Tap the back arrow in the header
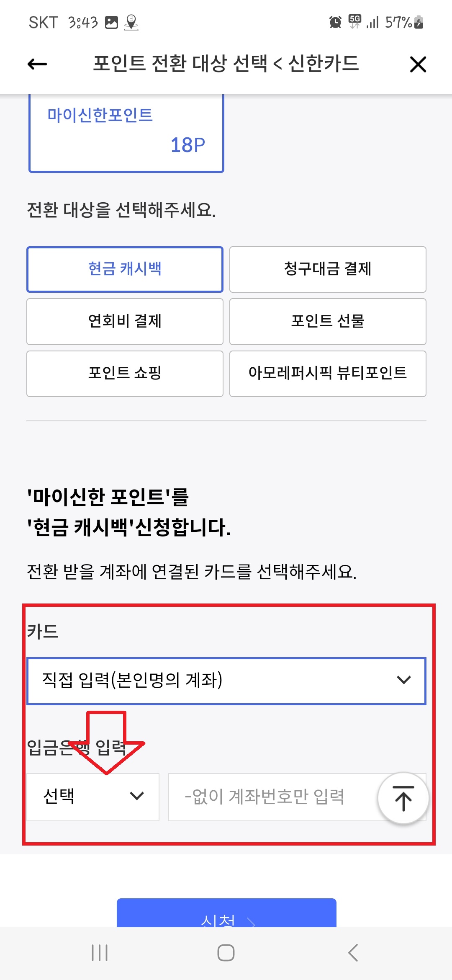 (37, 64)
